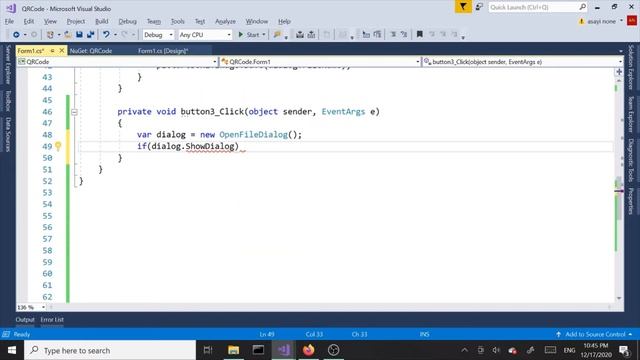Open Firefox from the taskbar
Viewport: 640px width, 360px height.
click(309, 350)
